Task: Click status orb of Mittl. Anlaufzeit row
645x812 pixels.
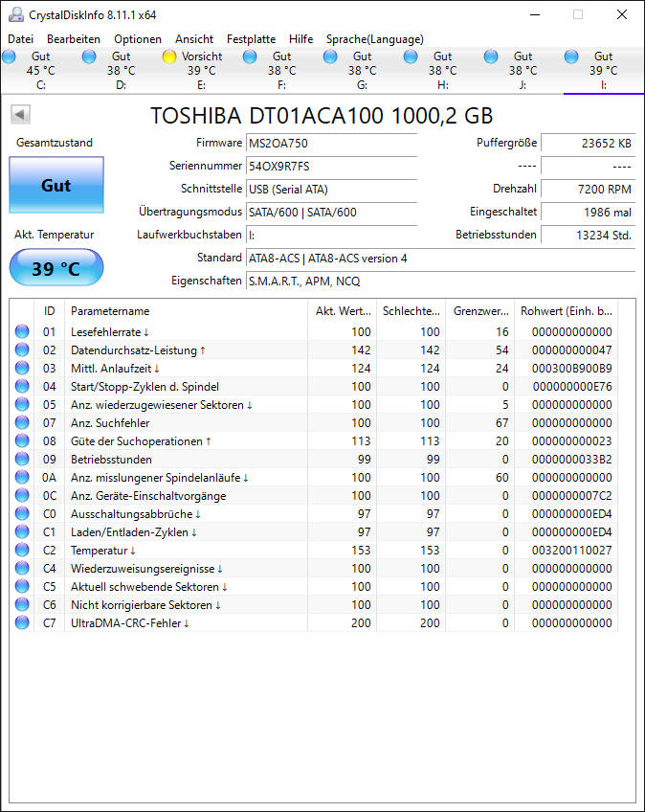Action: point(22,368)
